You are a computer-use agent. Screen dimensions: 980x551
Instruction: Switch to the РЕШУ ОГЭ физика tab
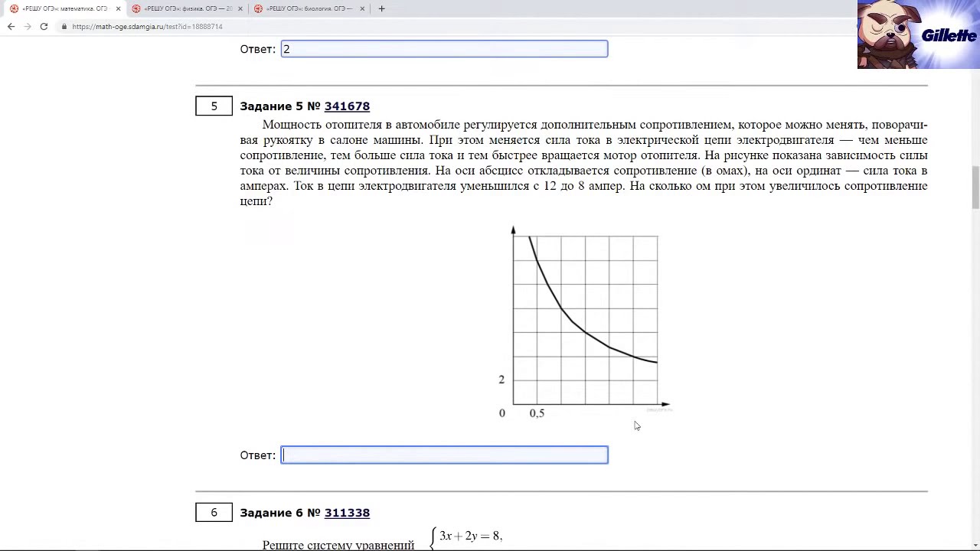pyautogui.click(x=188, y=8)
